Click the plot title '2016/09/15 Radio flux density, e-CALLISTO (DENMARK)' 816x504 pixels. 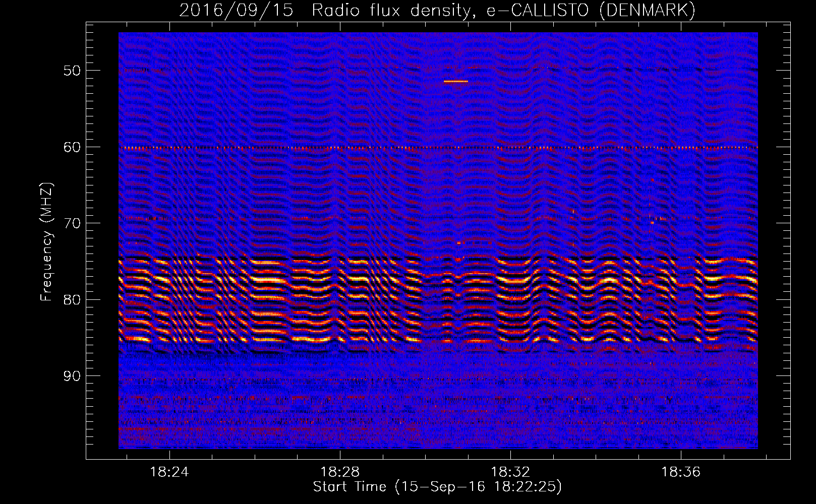tap(437, 10)
